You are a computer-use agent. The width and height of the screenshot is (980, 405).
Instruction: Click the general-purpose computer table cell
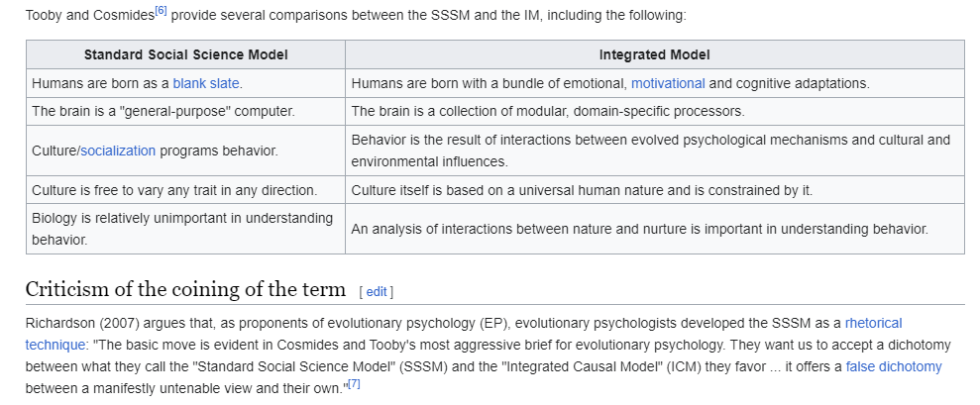(185, 111)
